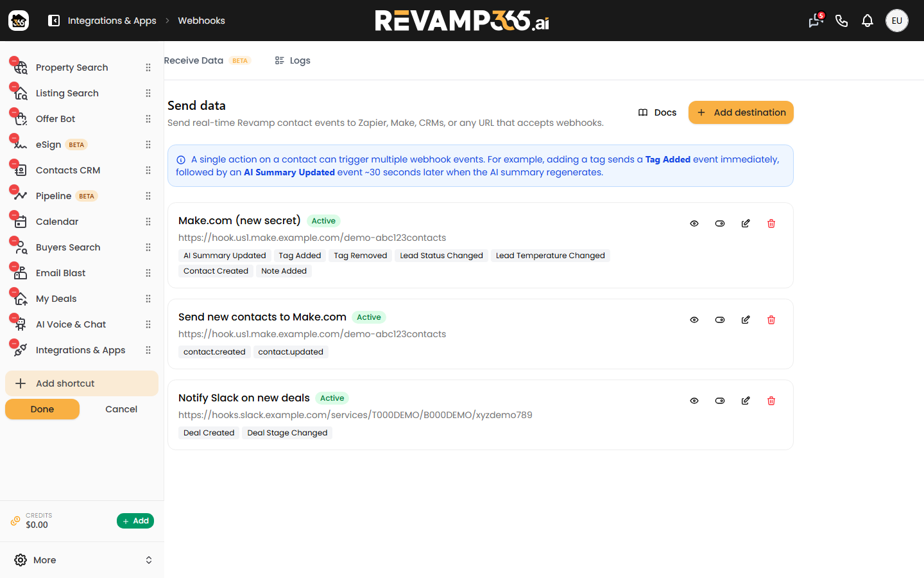Edit the Make.com (new secret) webhook
This screenshot has height=578, width=924.
[746, 223]
